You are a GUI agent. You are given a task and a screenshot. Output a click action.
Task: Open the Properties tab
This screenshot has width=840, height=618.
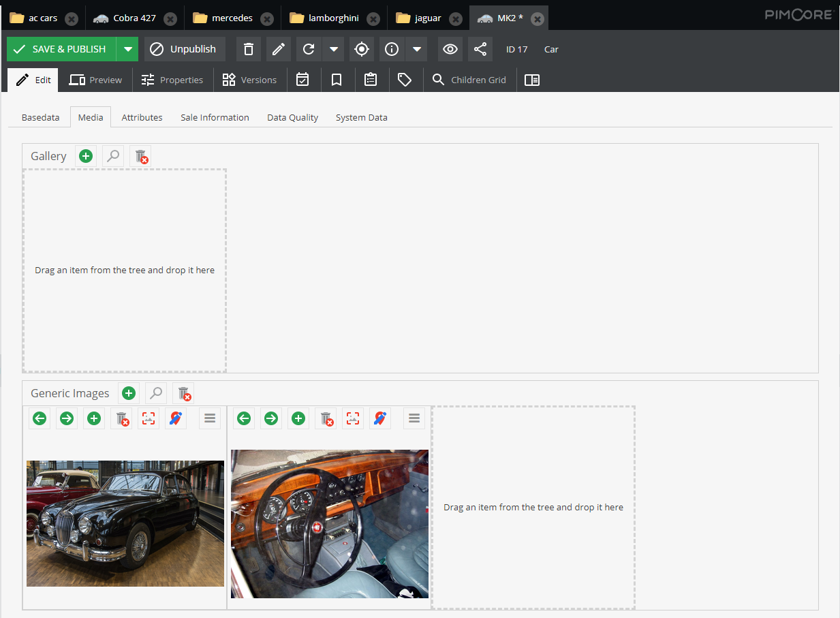tap(172, 80)
